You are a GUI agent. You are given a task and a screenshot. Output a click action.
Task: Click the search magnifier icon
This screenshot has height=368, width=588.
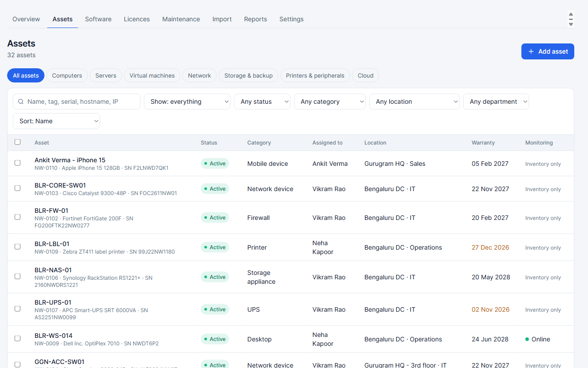click(x=21, y=102)
